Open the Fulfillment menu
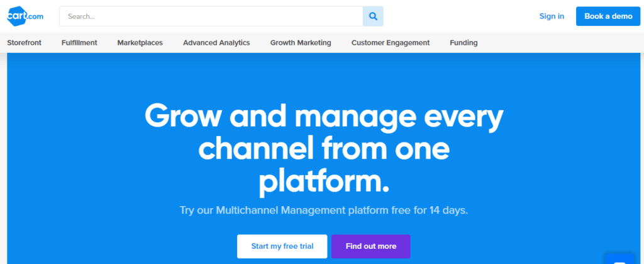644x264 pixels. click(x=79, y=43)
